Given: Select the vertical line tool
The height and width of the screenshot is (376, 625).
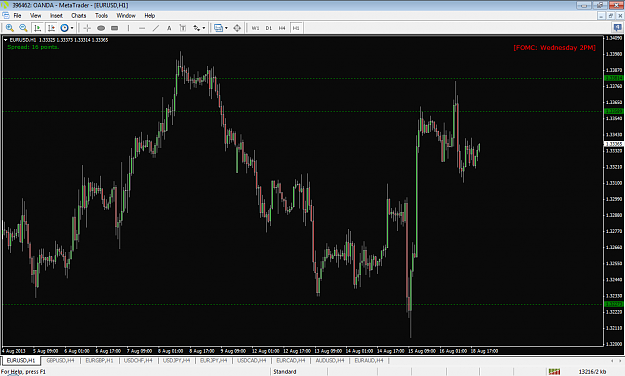Looking at the screenshot, I should 128,28.
